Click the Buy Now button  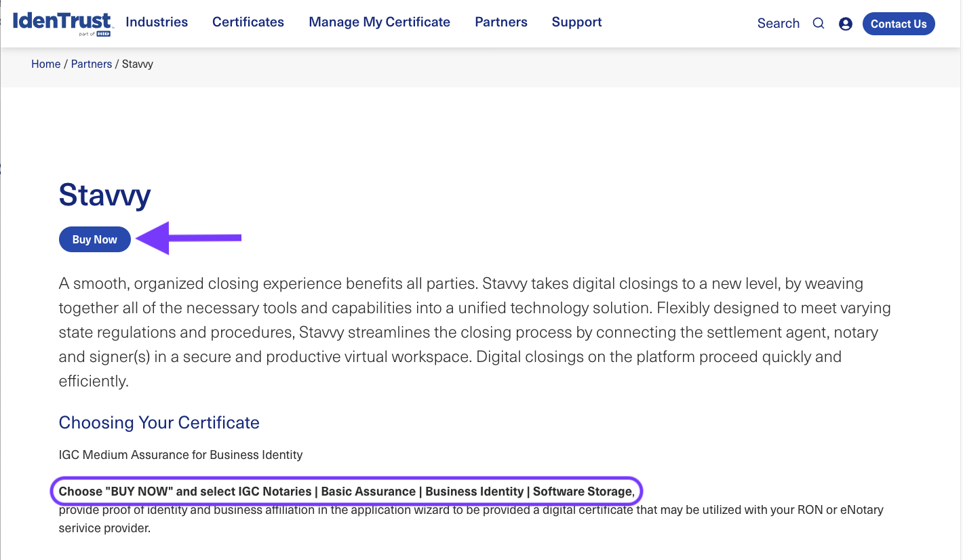[94, 239]
